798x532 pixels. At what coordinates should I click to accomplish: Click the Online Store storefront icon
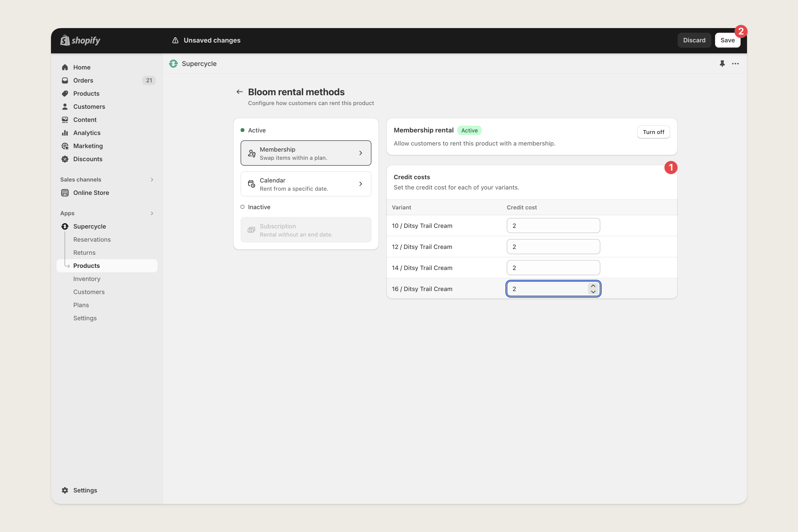tap(65, 193)
